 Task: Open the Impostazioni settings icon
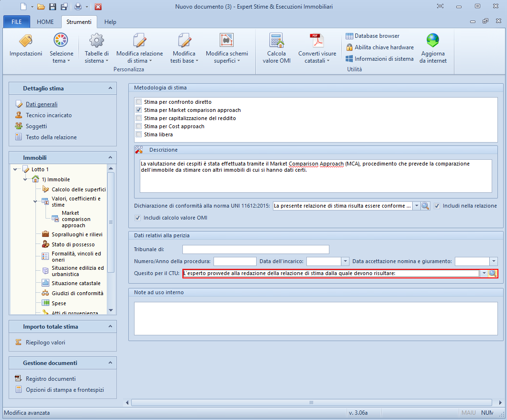tap(25, 41)
